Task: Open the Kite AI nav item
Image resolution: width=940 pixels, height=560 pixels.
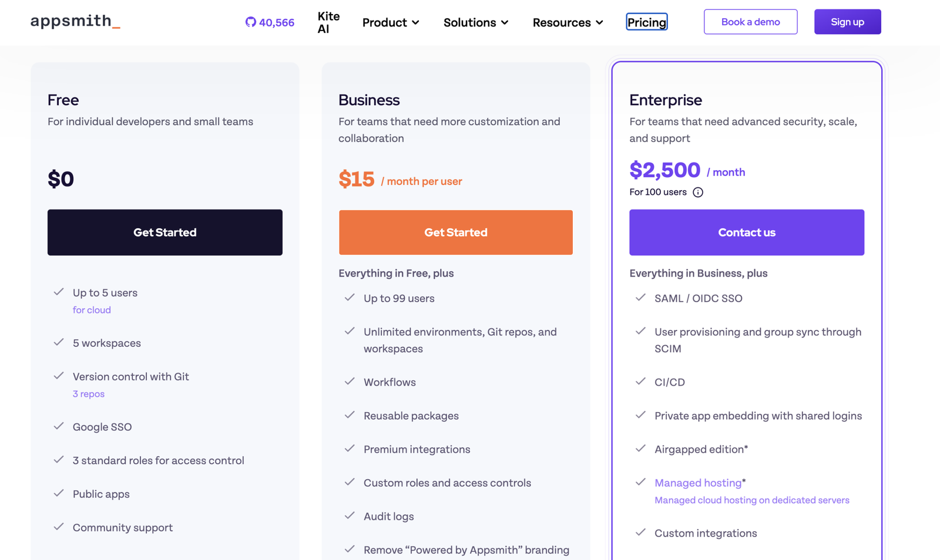Action: click(x=328, y=22)
